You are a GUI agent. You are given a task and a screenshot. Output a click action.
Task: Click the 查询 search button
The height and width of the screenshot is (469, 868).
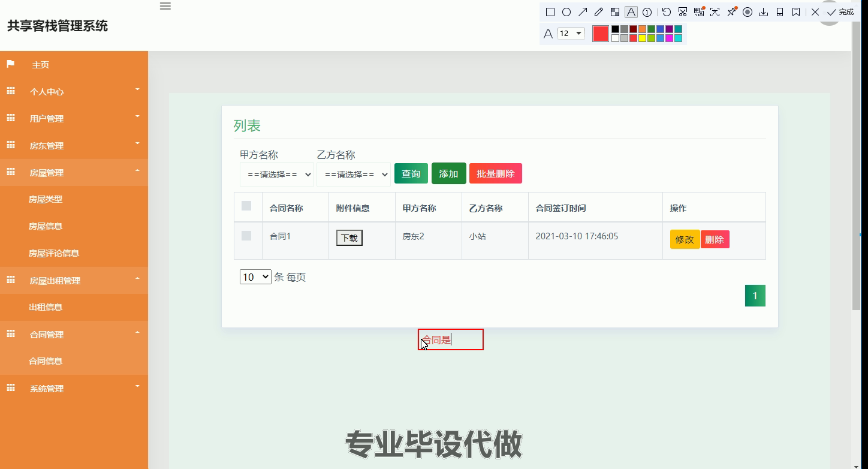(x=411, y=173)
